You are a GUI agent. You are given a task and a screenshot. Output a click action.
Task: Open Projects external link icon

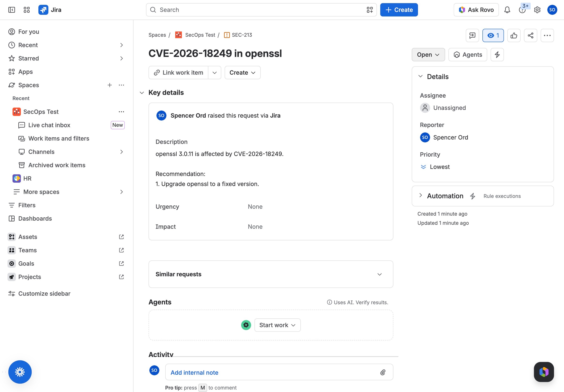pos(121,277)
